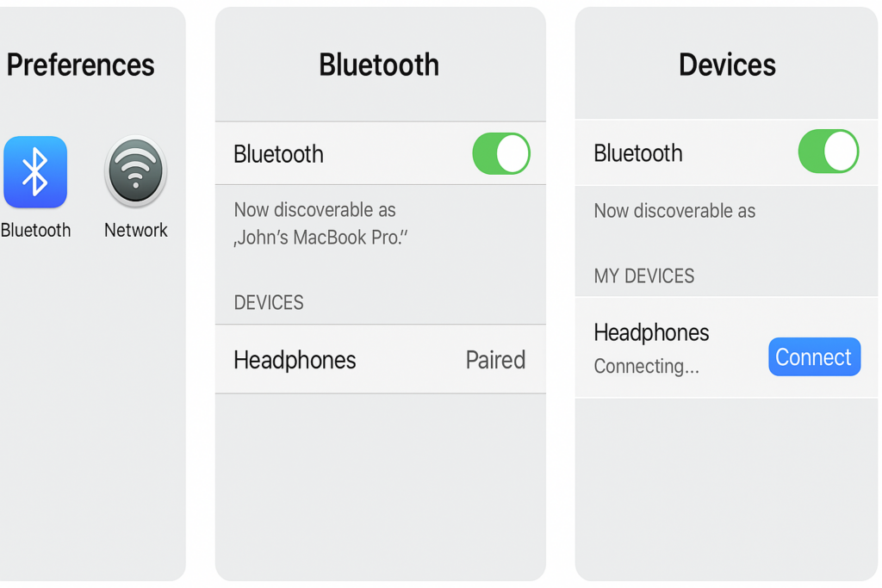Click the Bluetooth row label in the Bluetooth panel

pyautogui.click(x=278, y=154)
